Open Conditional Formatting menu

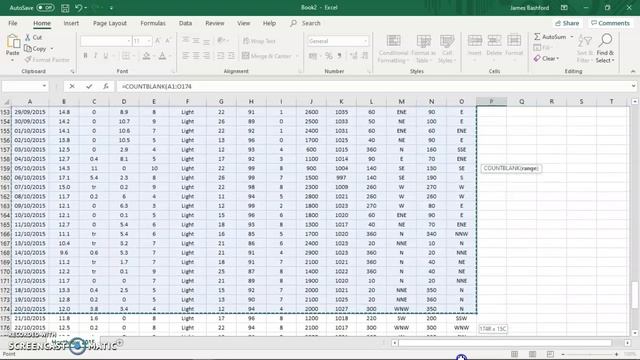click(x=393, y=49)
